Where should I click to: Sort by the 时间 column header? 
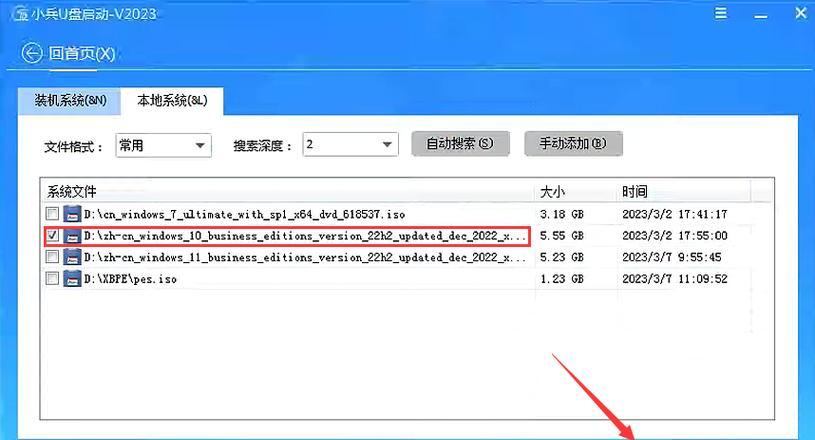tap(684, 192)
